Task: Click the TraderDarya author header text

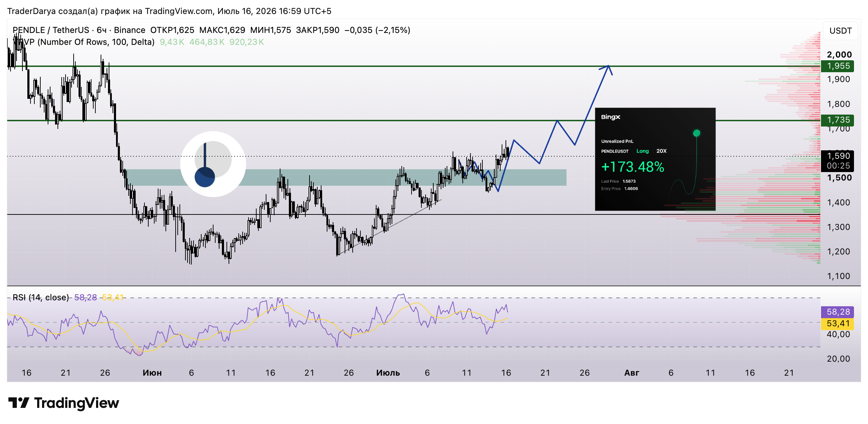Action: coord(169,11)
